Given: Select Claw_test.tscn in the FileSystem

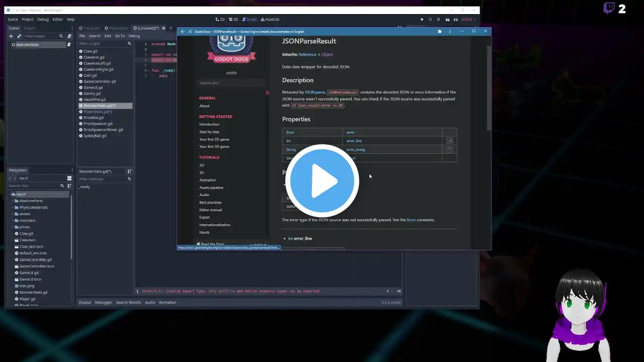Looking at the screenshot, I should pos(31,247).
